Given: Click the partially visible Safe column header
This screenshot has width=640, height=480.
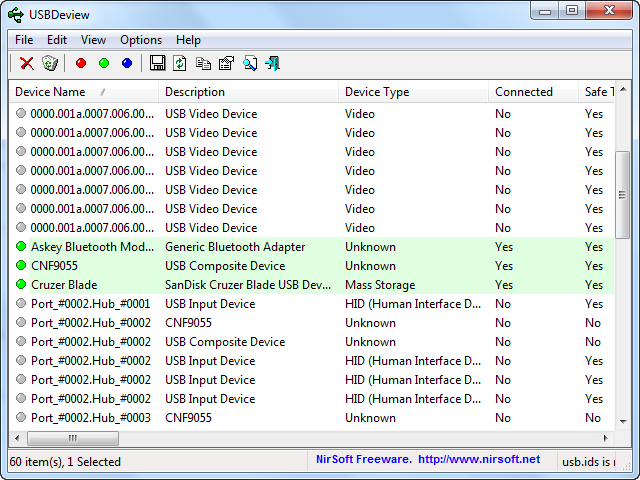Looking at the screenshot, I should pyautogui.click(x=597, y=92).
